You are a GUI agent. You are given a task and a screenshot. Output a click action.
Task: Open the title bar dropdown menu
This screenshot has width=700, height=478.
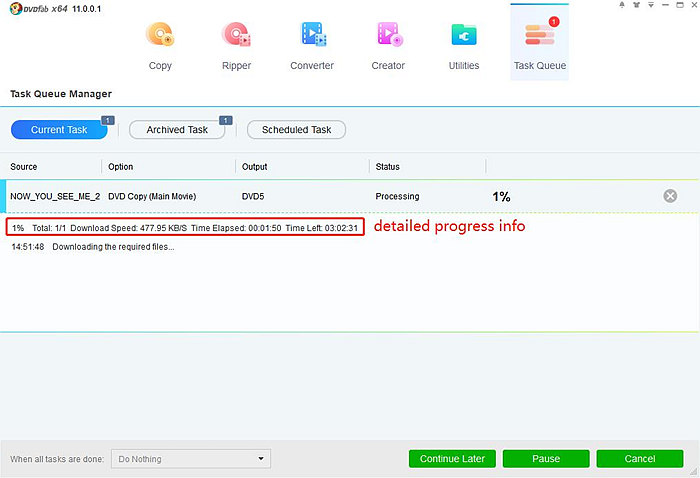pyautogui.click(x=651, y=5)
